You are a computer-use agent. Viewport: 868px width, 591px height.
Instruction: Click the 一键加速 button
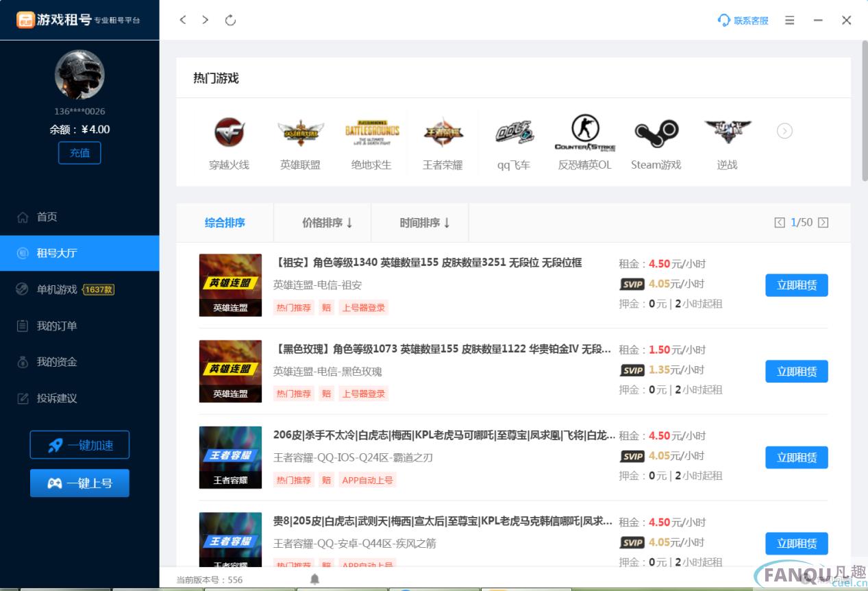[79, 445]
